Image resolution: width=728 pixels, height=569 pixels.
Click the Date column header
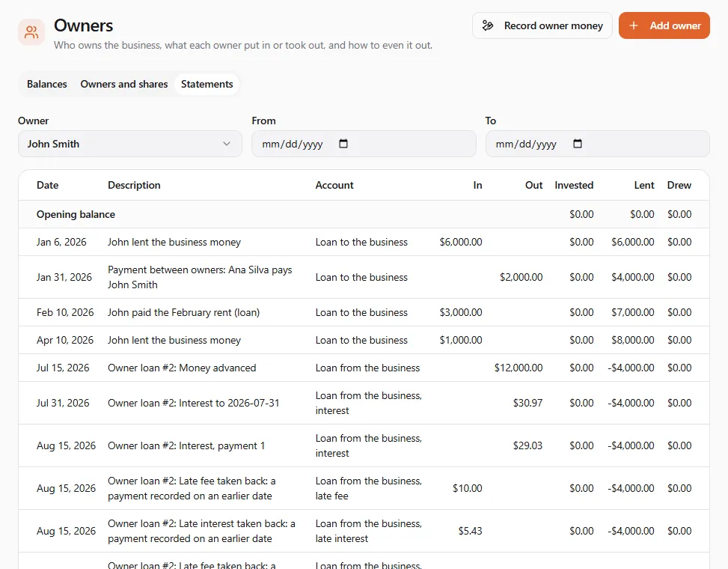47,186
